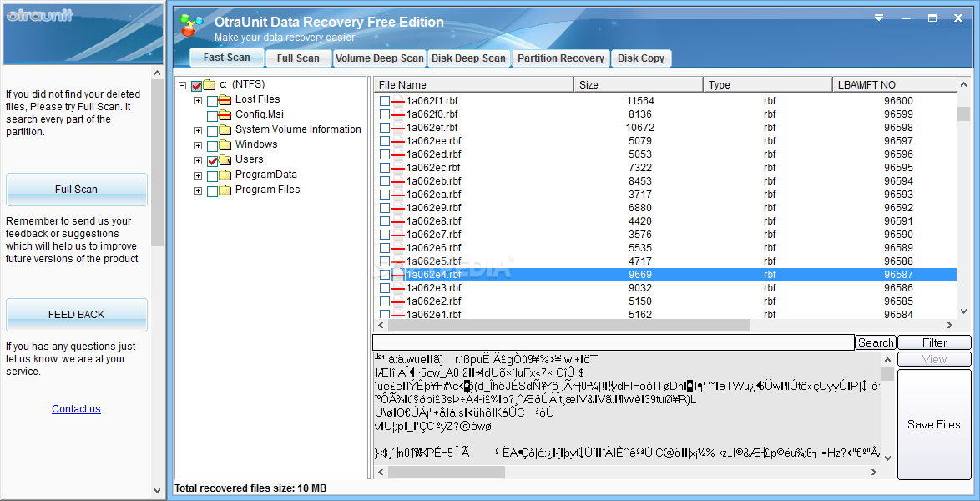This screenshot has height=501, width=980.
Task: Click the deleted file icon of 1a062f1.rbf
Action: click(x=398, y=101)
